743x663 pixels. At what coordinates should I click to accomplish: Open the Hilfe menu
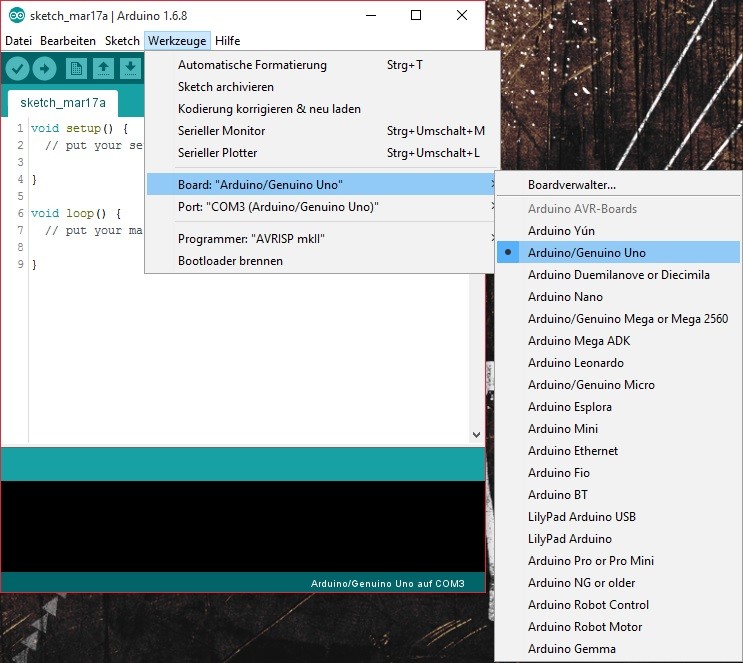(x=227, y=41)
